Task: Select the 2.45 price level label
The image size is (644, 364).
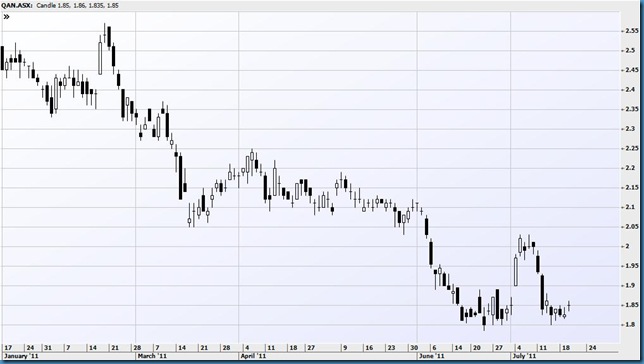Action: (x=631, y=70)
